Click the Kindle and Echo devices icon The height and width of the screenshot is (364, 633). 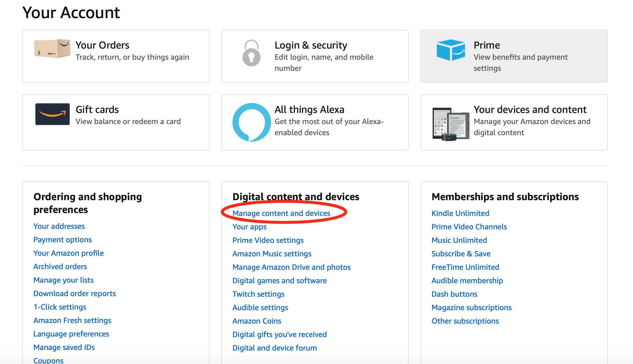pos(451,124)
